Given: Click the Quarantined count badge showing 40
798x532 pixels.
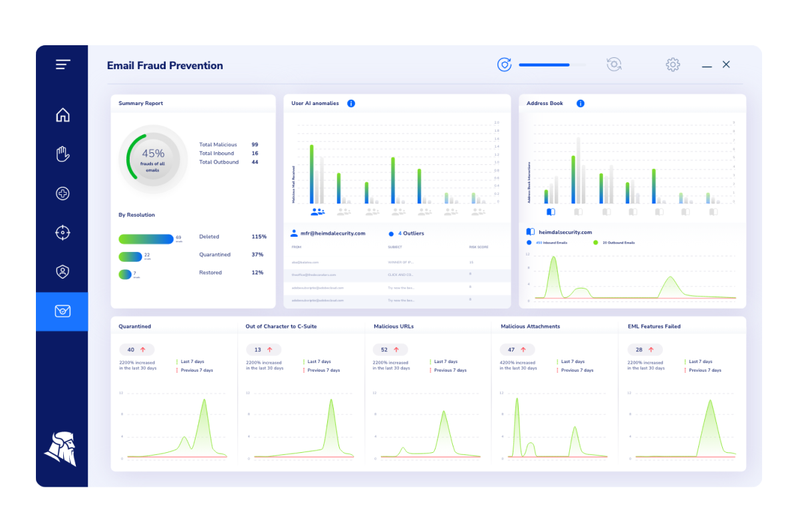Looking at the screenshot, I should 136,349.
